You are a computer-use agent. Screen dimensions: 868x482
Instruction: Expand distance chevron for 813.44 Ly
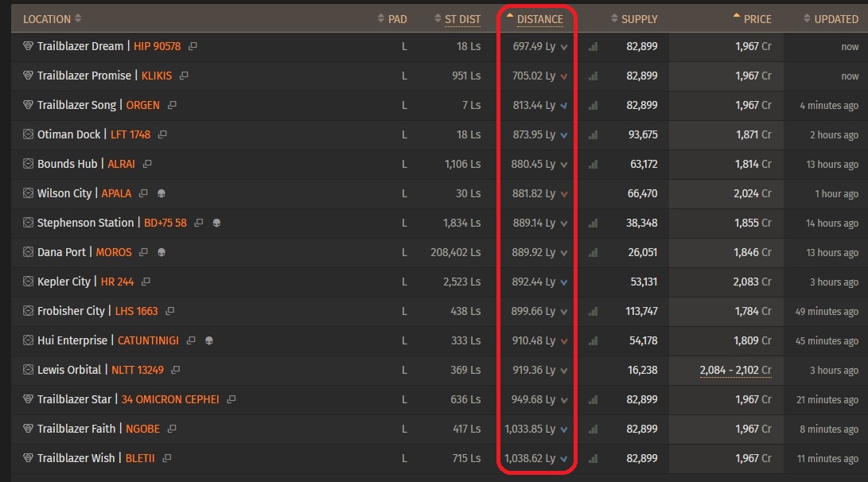click(x=564, y=106)
